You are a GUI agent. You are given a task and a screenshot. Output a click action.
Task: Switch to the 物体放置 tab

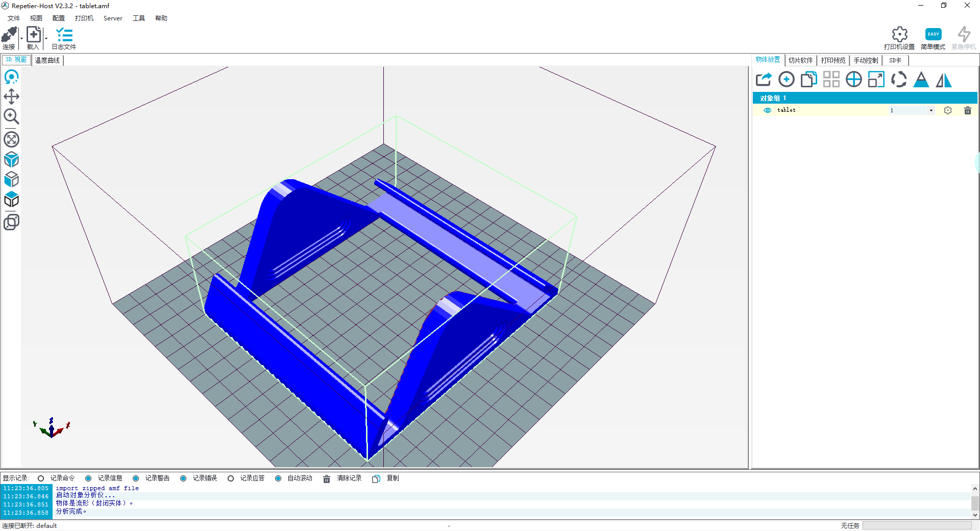(768, 60)
